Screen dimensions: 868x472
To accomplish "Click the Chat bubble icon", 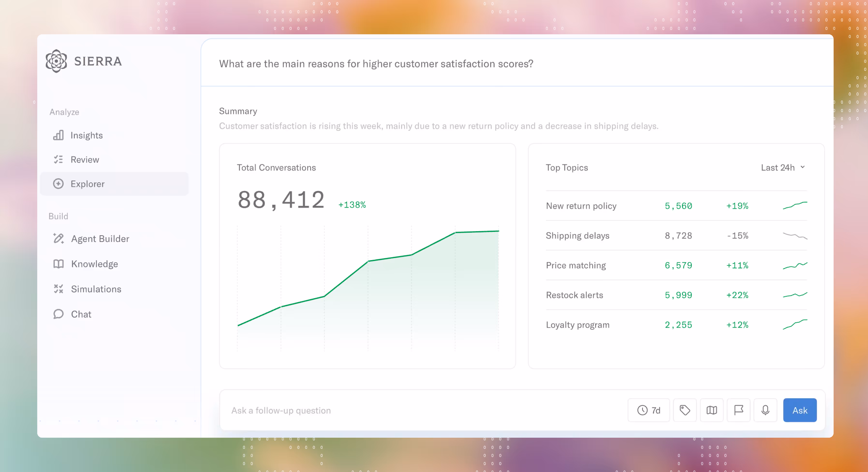I will [x=58, y=314].
